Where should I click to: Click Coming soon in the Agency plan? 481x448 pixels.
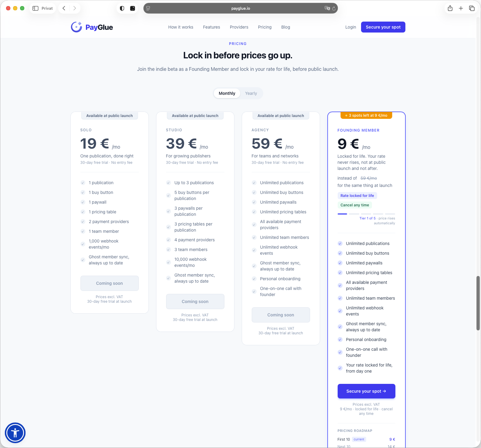coord(281,315)
